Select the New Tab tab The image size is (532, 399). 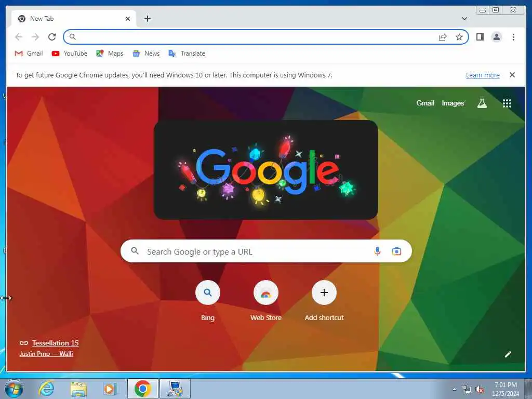[74, 19]
